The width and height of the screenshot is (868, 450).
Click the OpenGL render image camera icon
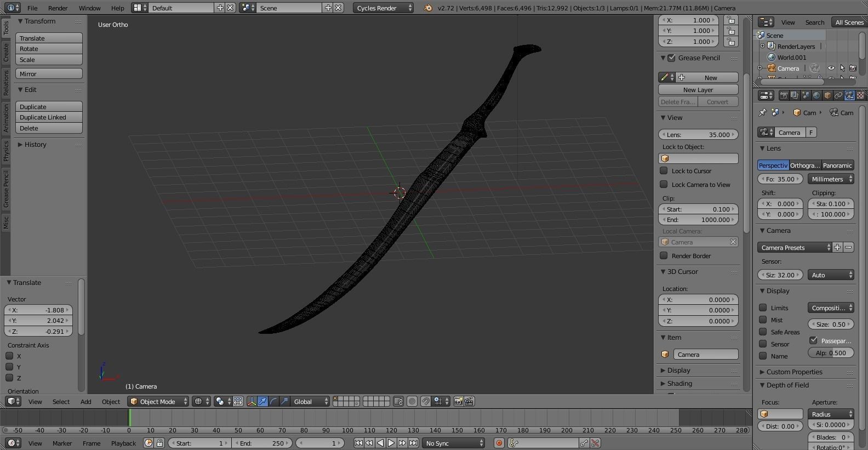pyautogui.click(x=459, y=401)
